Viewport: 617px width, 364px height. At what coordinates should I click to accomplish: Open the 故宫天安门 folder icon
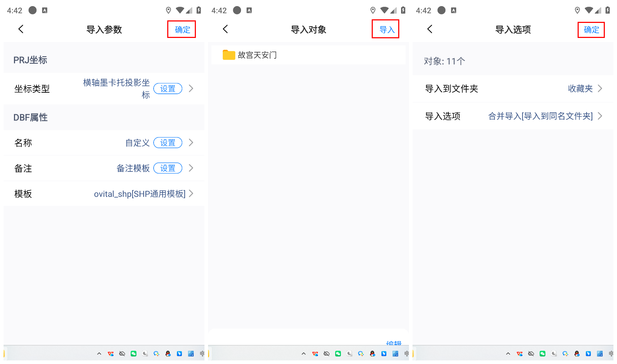click(229, 55)
